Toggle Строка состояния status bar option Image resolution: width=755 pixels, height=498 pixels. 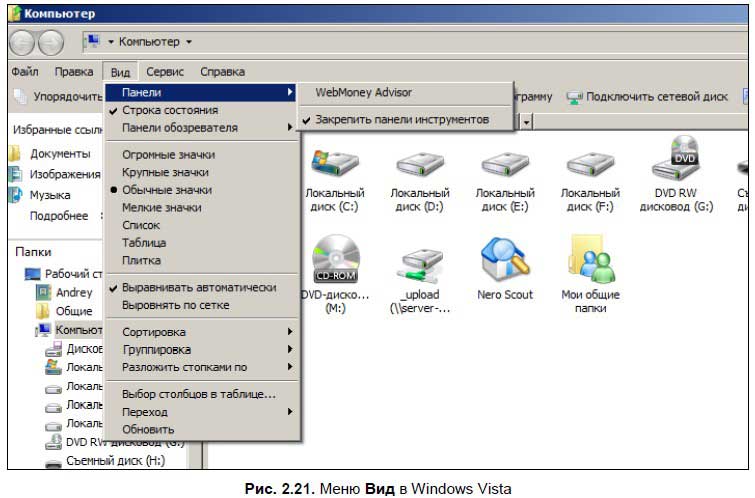click(x=169, y=110)
